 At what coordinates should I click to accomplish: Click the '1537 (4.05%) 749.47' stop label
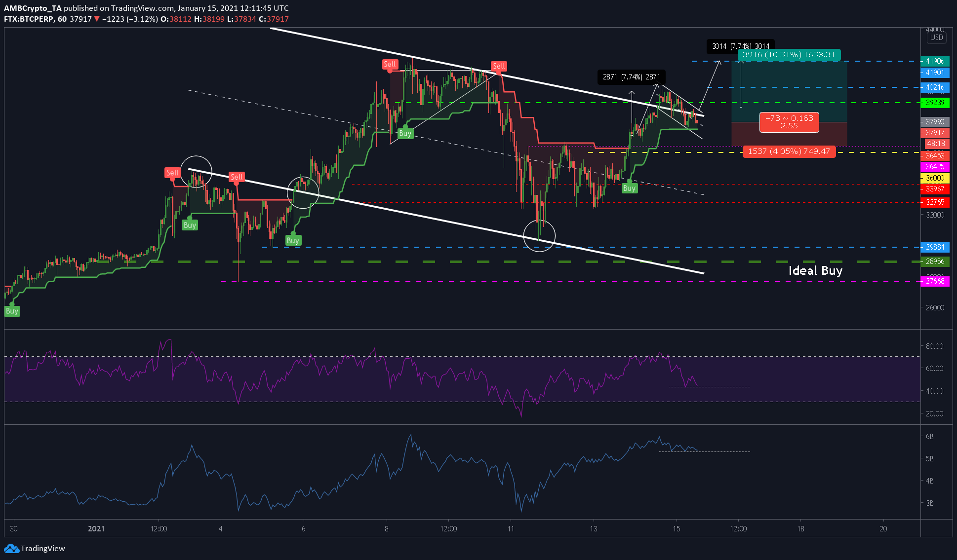pos(789,151)
